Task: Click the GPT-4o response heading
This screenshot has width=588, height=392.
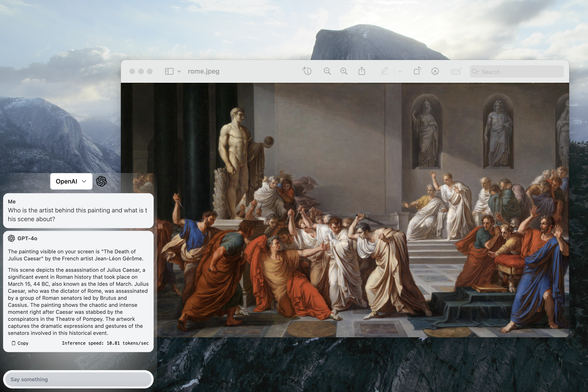Action: pos(27,238)
